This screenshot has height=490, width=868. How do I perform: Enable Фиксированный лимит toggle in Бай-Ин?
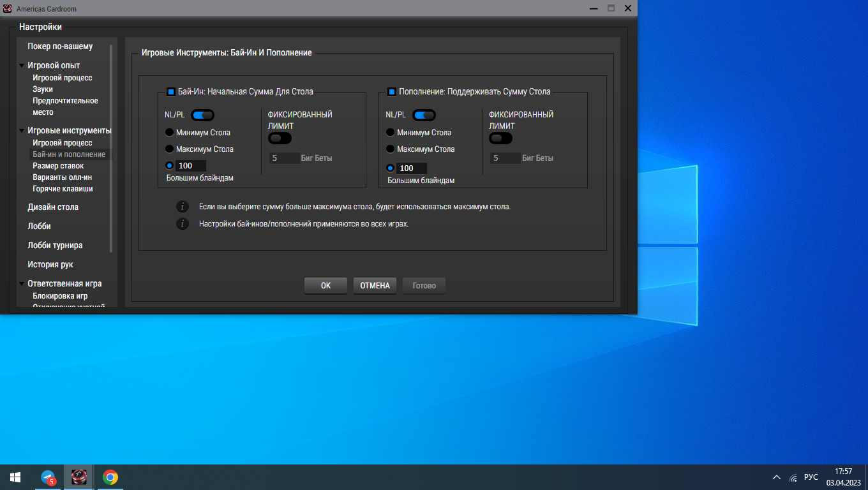pyautogui.click(x=280, y=138)
